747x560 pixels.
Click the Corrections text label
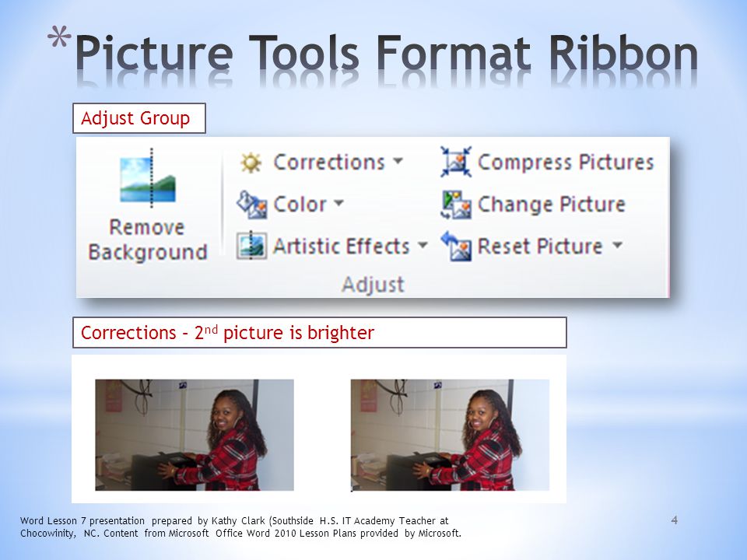point(329,162)
